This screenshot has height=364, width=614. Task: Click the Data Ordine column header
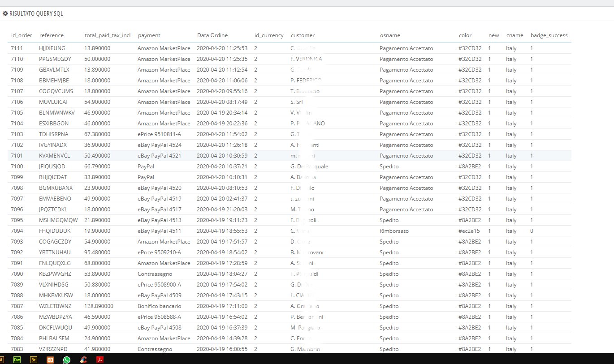click(212, 35)
